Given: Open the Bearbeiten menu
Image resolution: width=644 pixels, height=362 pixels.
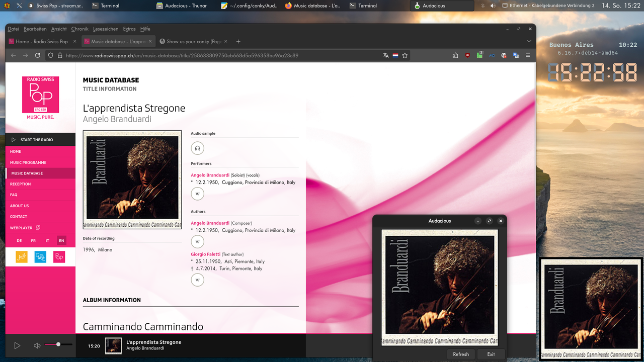Looking at the screenshot, I should point(35,29).
